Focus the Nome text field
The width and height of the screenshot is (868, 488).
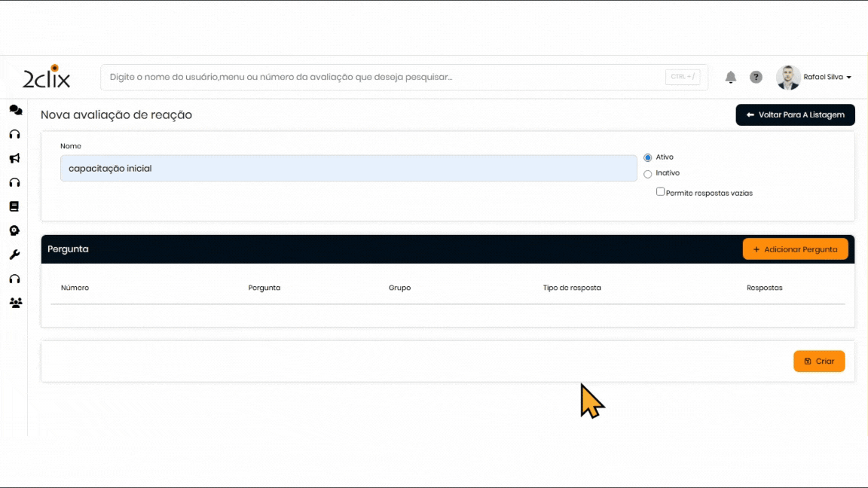pyautogui.click(x=348, y=169)
